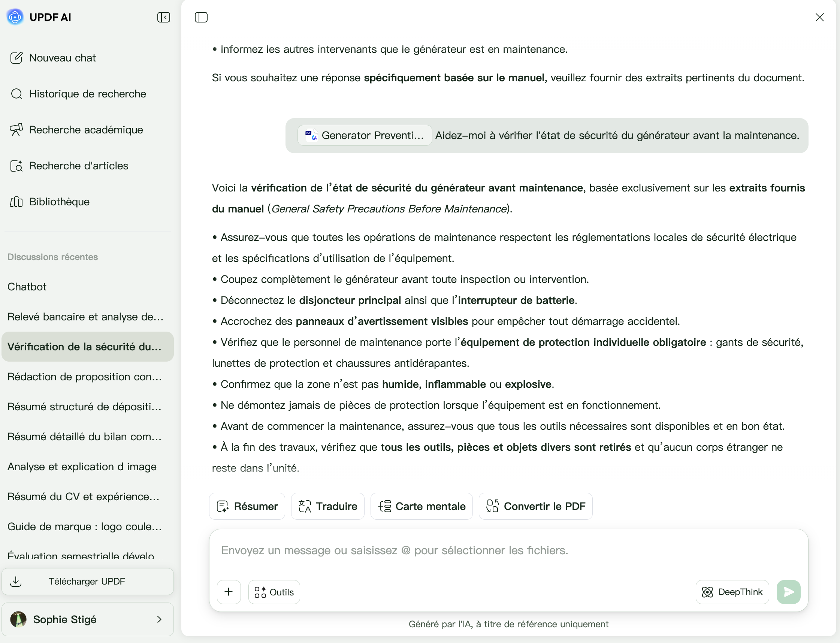Open the Chatbot discussion

point(87,287)
